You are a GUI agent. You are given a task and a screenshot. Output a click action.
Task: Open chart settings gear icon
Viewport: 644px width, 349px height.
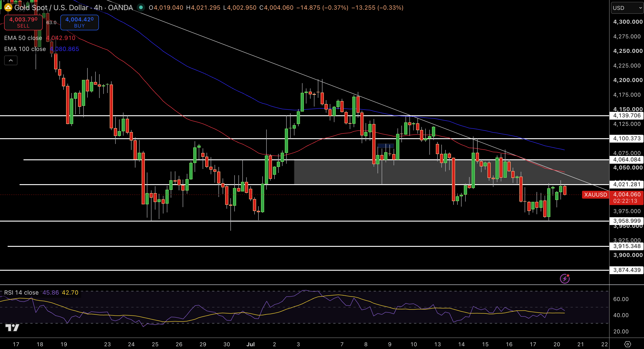[627, 344]
